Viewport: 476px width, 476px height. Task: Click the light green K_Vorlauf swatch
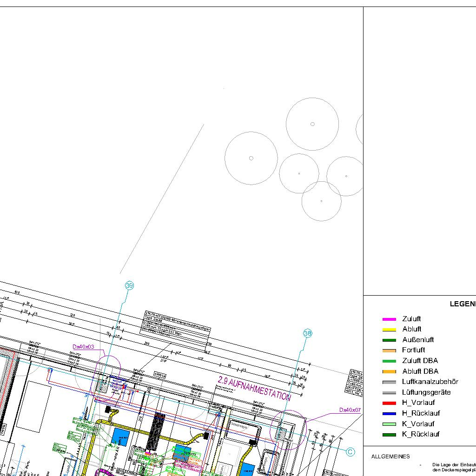[x=389, y=424]
